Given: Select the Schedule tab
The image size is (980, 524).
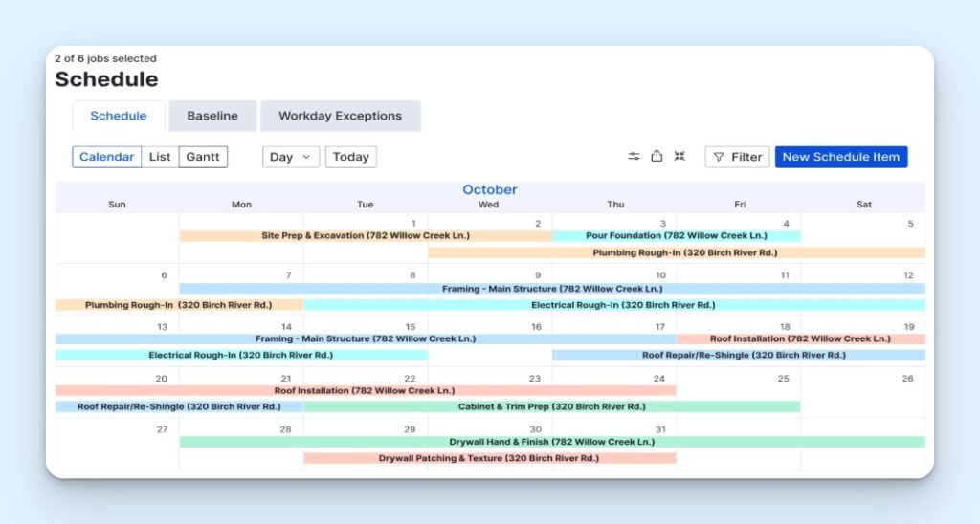Looking at the screenshot, I should (119, 116).
